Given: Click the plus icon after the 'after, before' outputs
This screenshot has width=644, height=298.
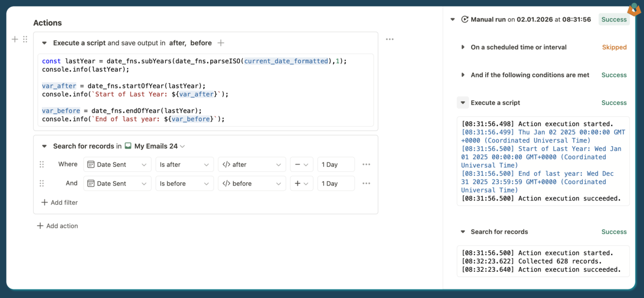Looking at the screenshot, I should pos(221,43).
